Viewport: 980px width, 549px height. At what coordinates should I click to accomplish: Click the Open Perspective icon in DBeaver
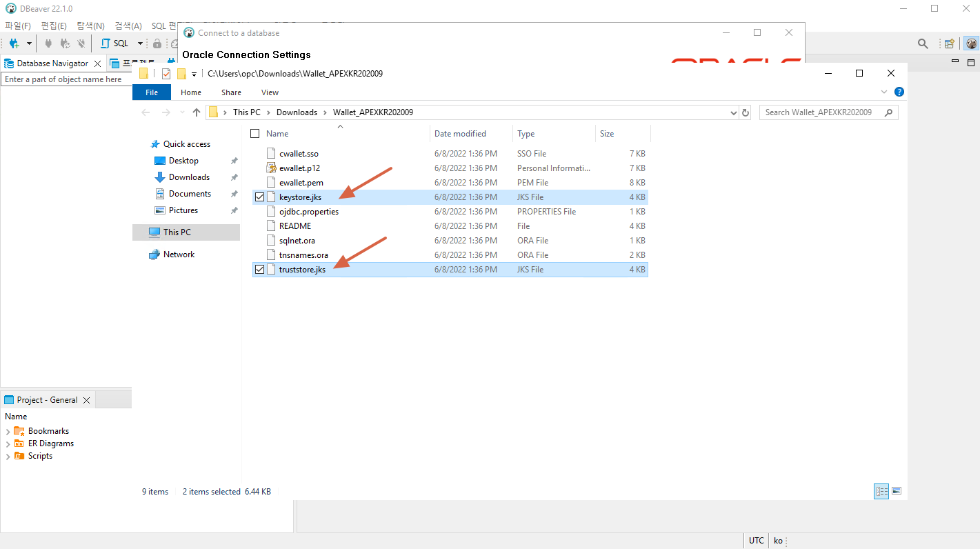pos(950,43)
